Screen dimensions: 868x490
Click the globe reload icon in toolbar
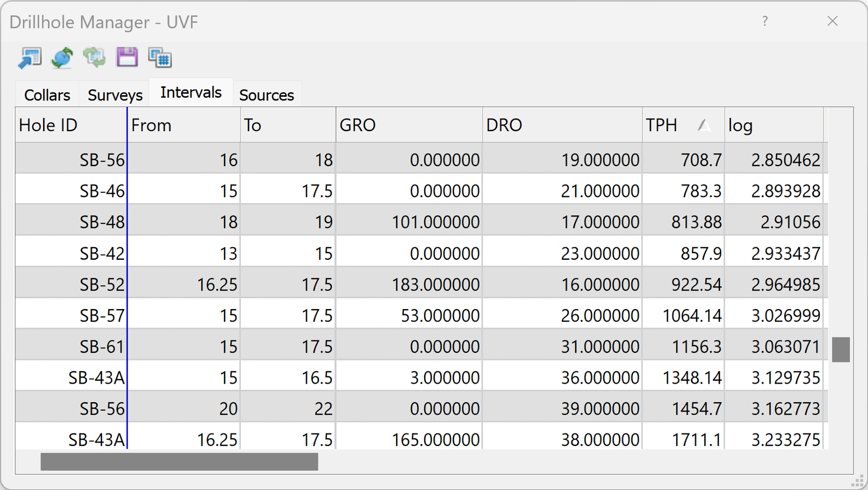(62, 57)
